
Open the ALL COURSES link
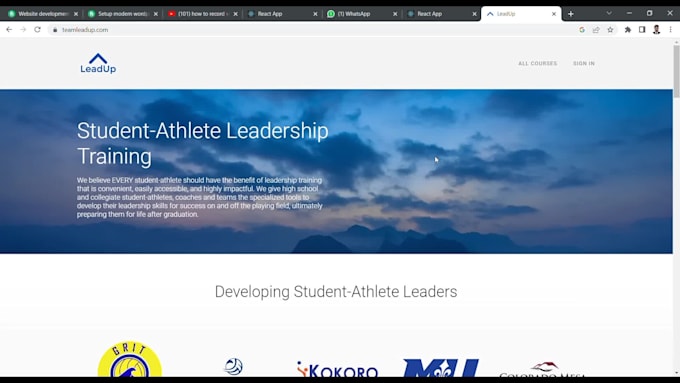[537, 63]
